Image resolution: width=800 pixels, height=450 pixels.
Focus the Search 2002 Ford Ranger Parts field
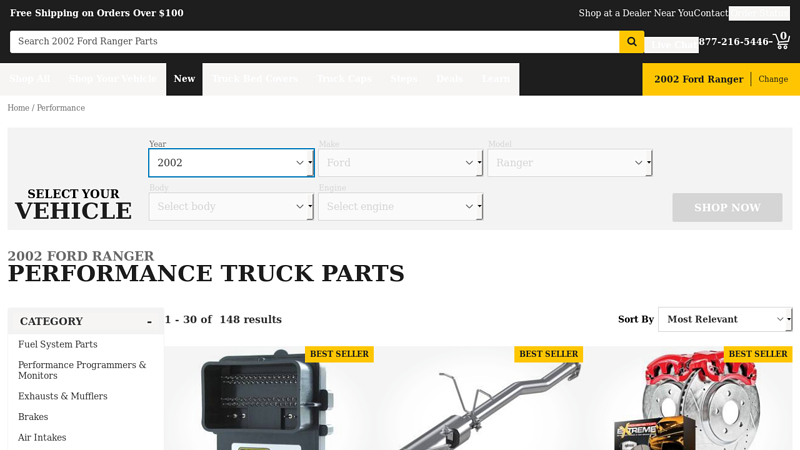click(314, 42)
